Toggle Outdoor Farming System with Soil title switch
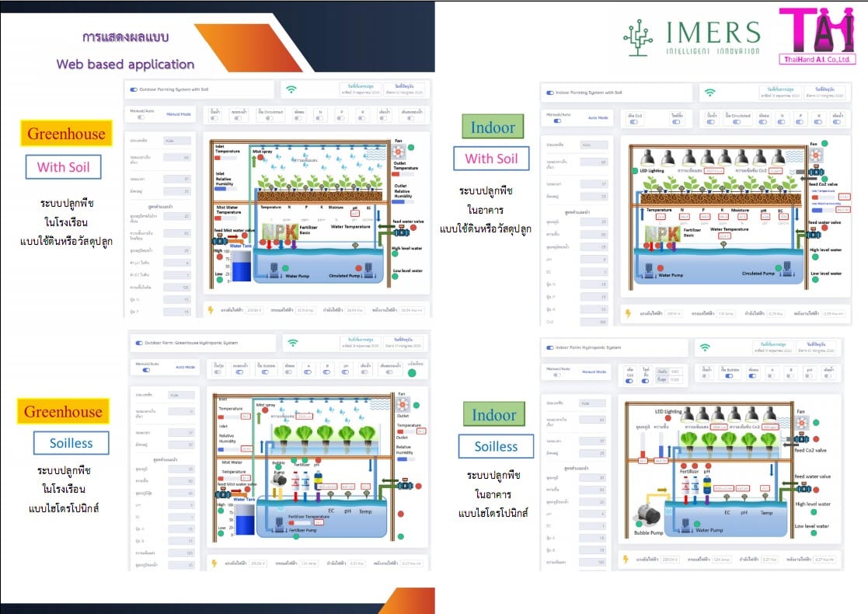 (134, 89)
